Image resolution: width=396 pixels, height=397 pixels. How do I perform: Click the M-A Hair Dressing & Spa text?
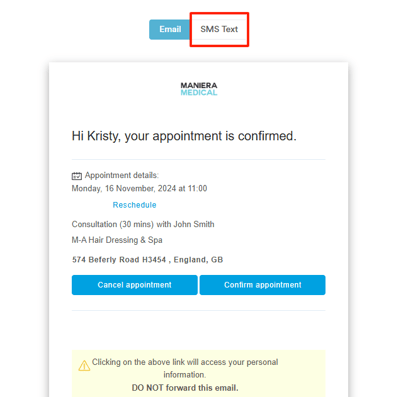tap(117, 240)
